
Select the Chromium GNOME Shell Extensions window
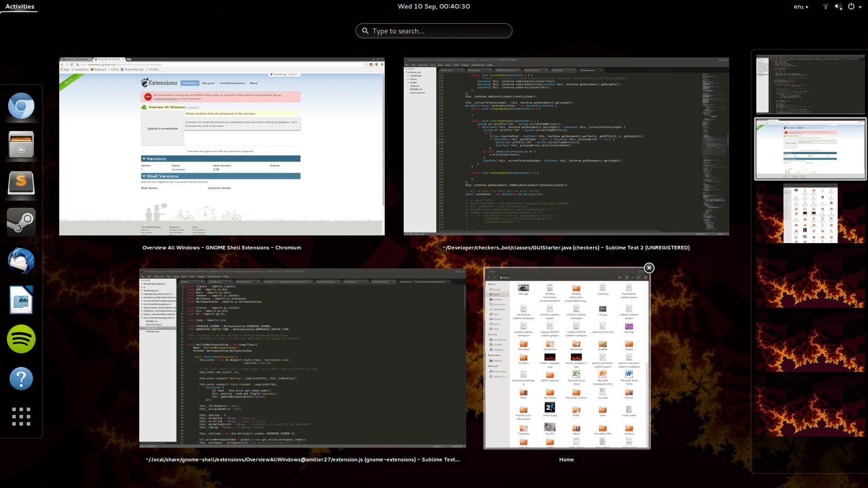(222, 146)
